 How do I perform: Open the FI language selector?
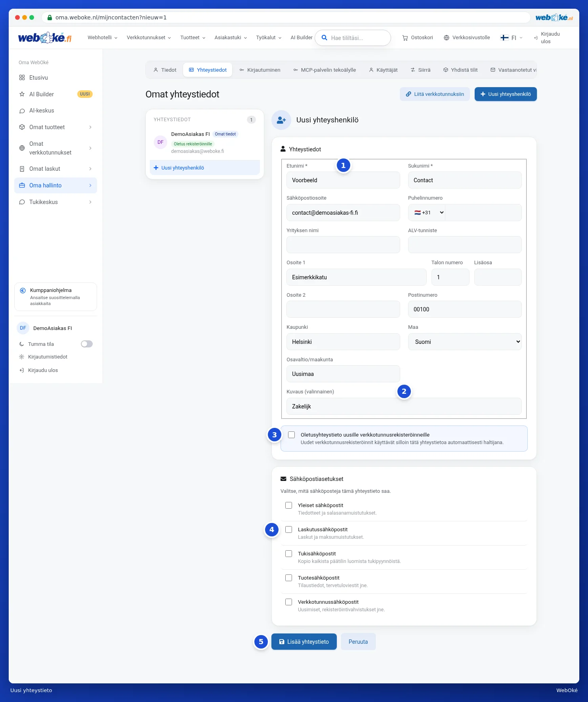coord(512,38)
